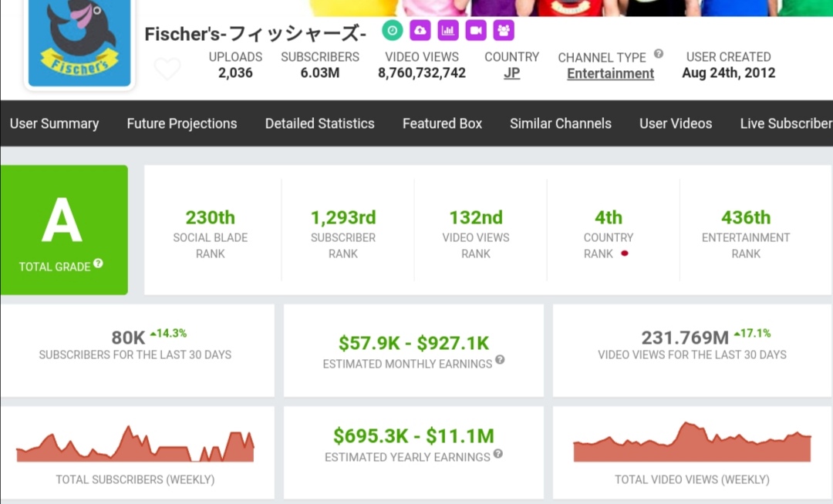
Task: Click the green A Total Grade box
Action: [x=64, y=230]
